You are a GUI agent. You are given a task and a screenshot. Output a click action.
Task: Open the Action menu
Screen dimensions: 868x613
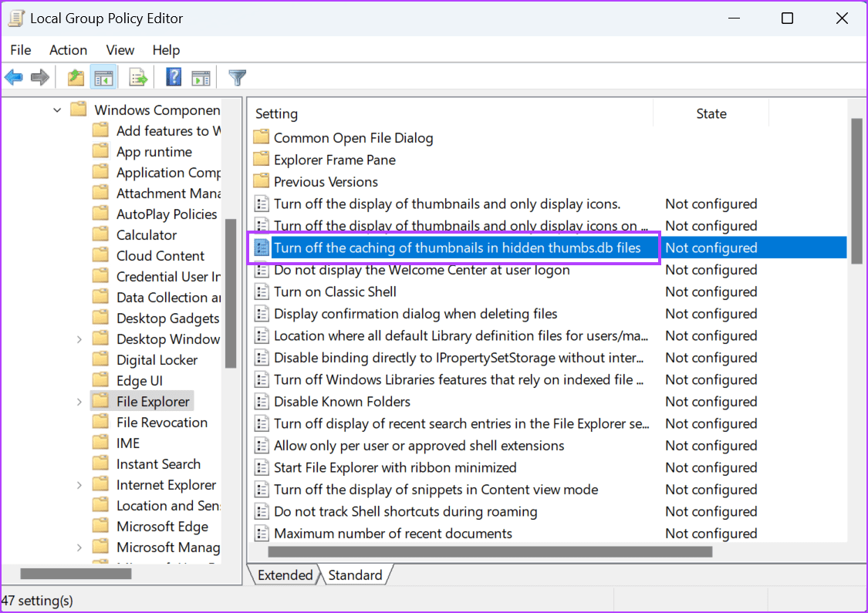click(x=68, y=49)
